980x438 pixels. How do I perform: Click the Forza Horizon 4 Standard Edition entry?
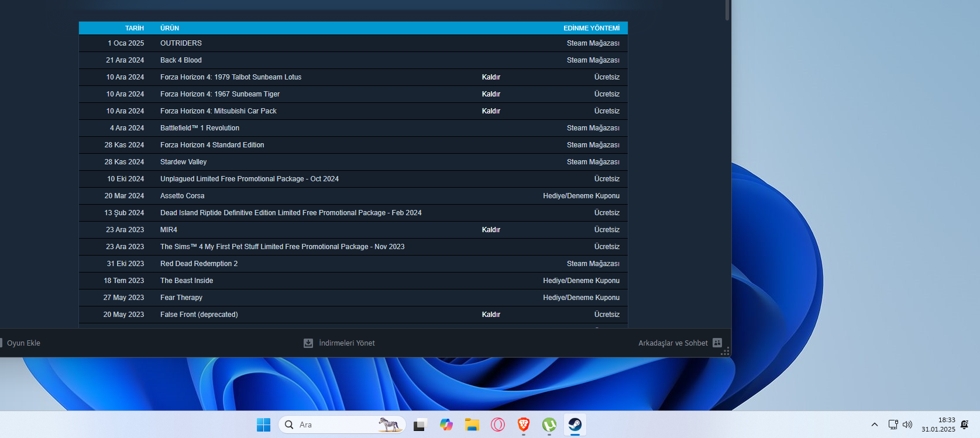point(212,145)
